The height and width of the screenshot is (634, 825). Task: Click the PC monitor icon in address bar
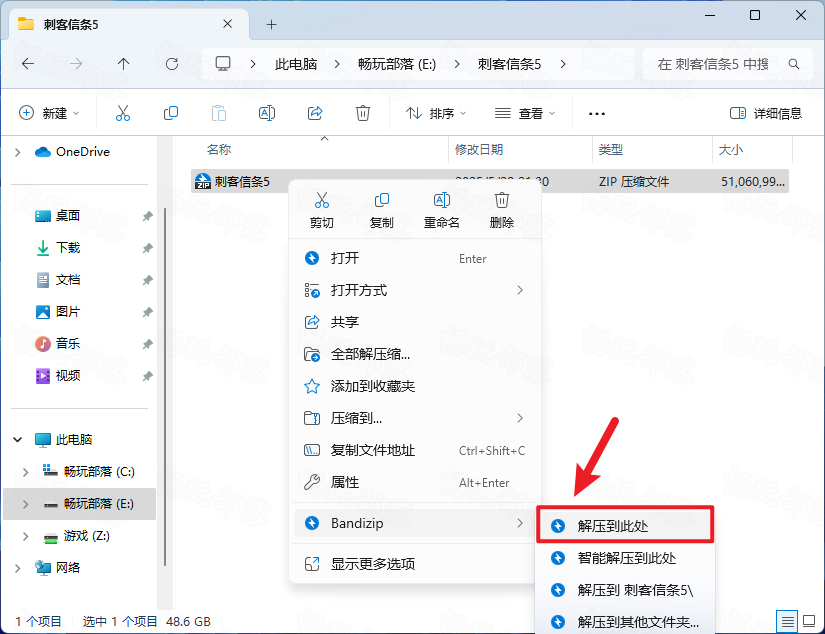(x=223, y=64)
